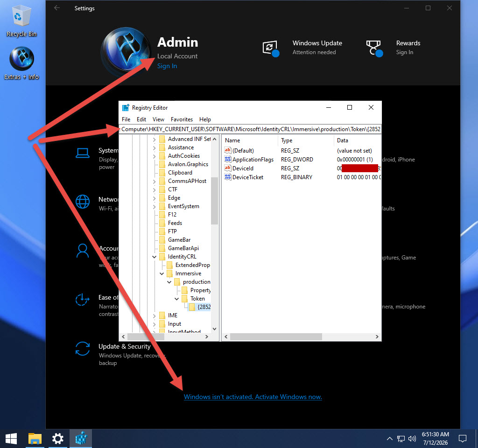
Task: Select the ExtendedProp folder in tree
Action: 192,265
